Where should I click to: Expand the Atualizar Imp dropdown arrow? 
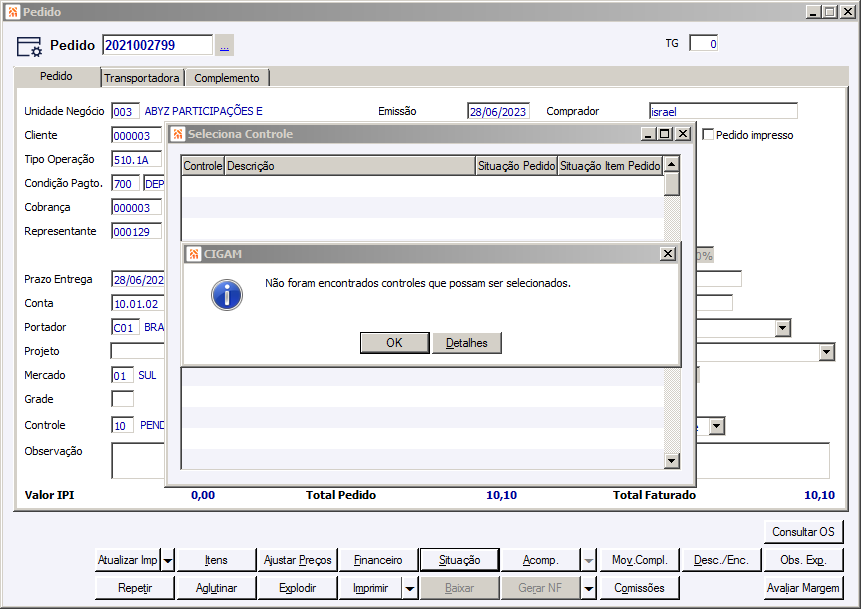pyautogui.click(x=168, y=561)
